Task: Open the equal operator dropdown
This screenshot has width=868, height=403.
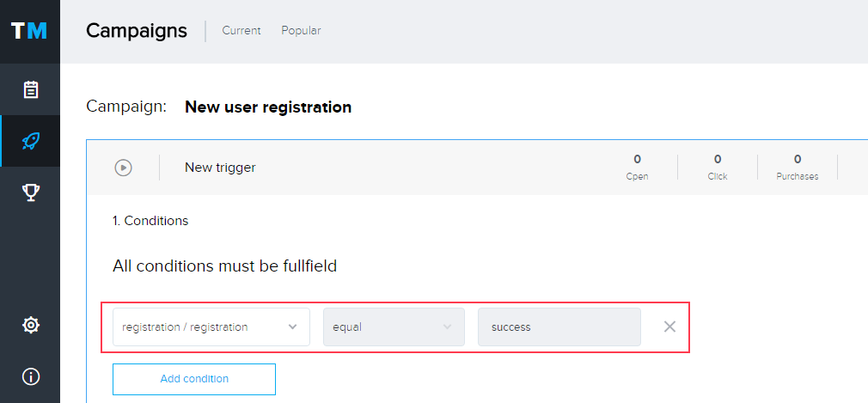Action: pyautogui.click(x=394, y=327)
